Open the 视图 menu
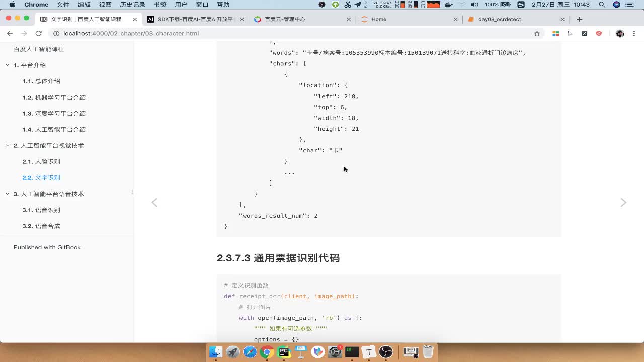 (105, 5)
